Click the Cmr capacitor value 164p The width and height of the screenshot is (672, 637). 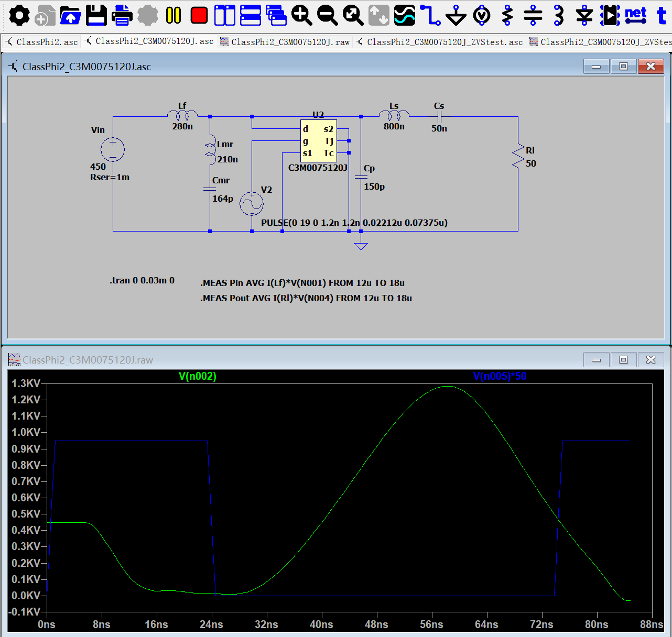pyautogui.click(x=223, y=199)
